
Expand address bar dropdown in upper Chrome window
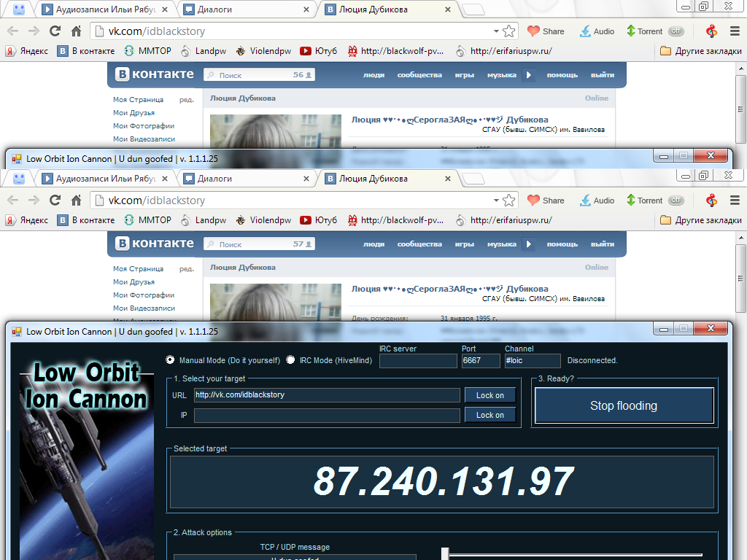coord(496,31)
